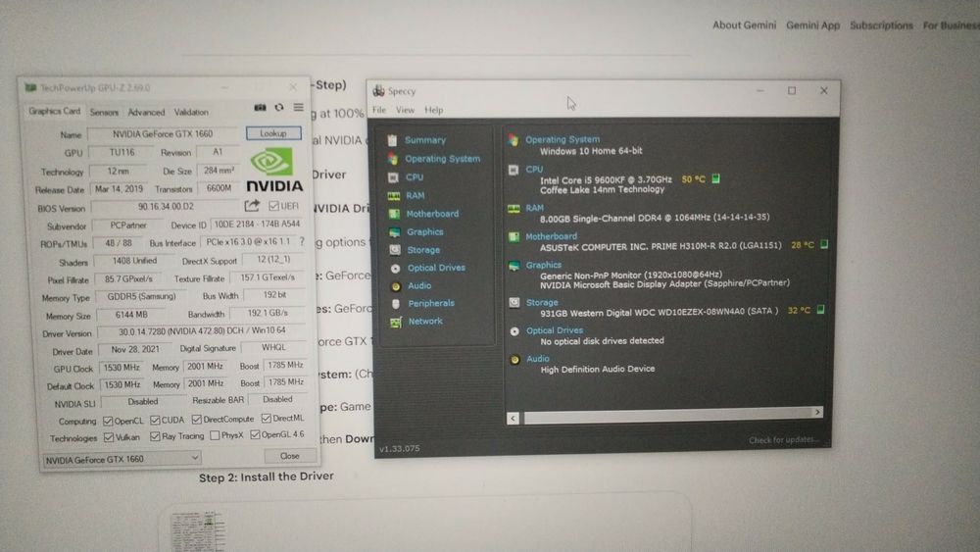Click the RAM stick icon in sidebar
The image size is (980, 552).
point(394,196)
